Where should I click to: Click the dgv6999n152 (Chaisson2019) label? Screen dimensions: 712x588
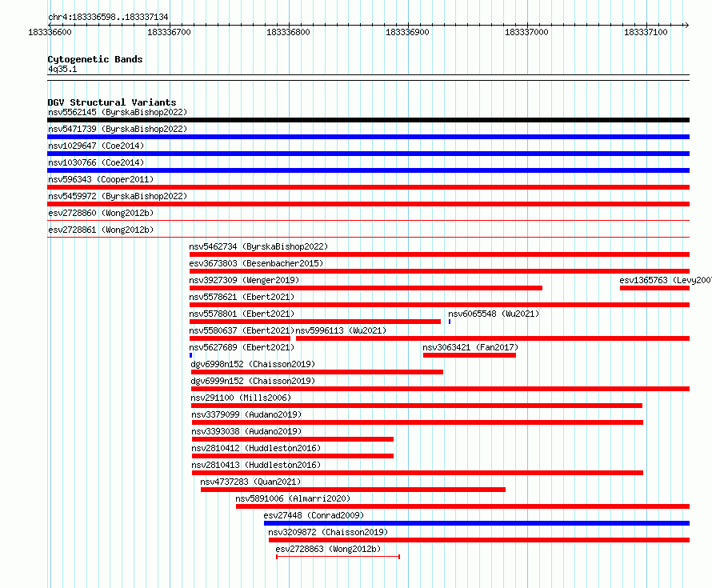tap(253, 381)
